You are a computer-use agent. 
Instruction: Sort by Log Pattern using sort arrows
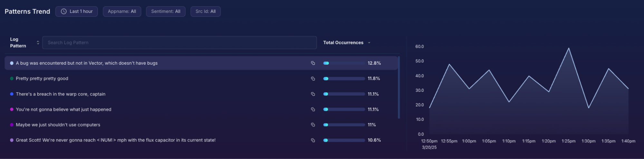[x=38, y=43]
